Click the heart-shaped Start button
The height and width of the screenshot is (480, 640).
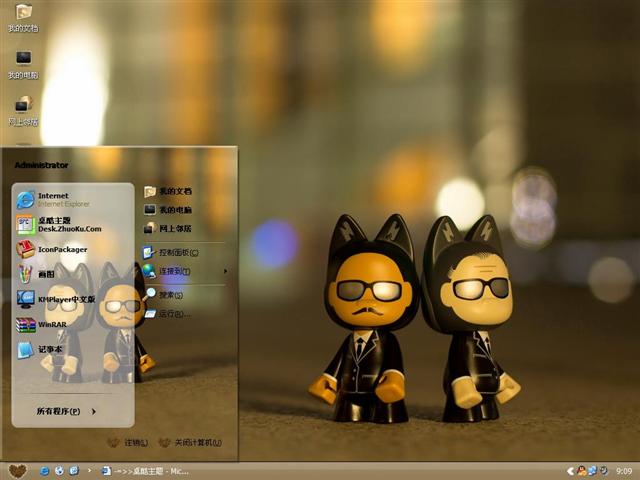(x=18, y=471)
